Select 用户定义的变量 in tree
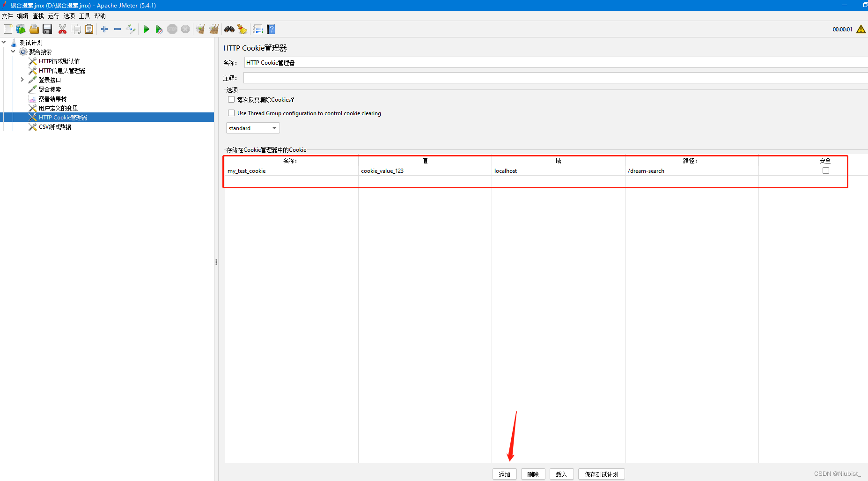Viewport: 868px width, 481px height. tap(58, 108)
